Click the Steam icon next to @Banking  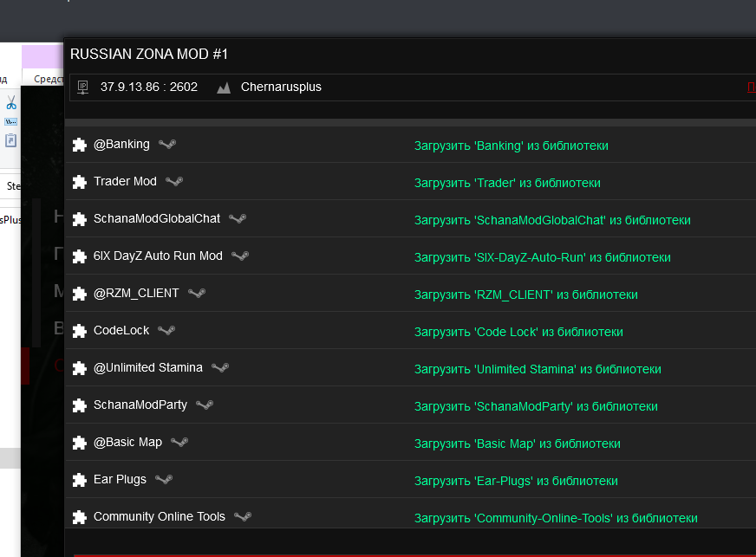167,144
